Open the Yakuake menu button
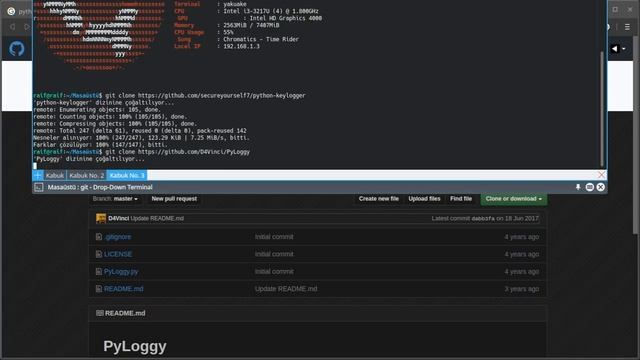The width and height of the screenshot is (640, 360). [x=589, y=187]
